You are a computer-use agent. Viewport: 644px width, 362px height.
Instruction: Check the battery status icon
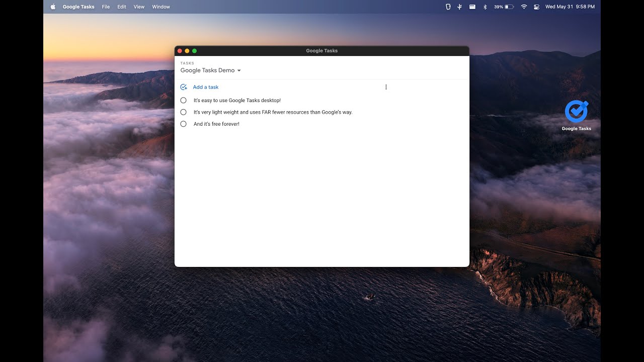coord(509,7)
